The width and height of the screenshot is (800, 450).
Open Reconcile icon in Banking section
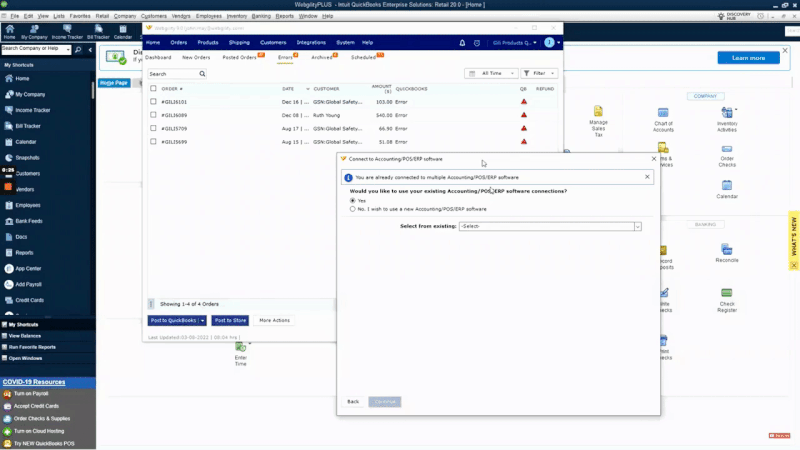[x=727, y=253]
